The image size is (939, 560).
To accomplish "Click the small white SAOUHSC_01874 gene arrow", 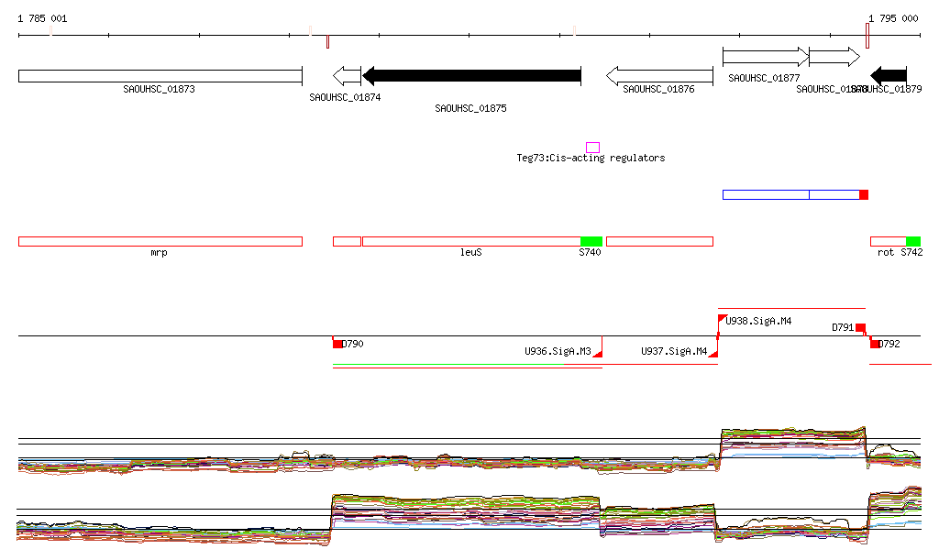I will click(x=347, y=76).
